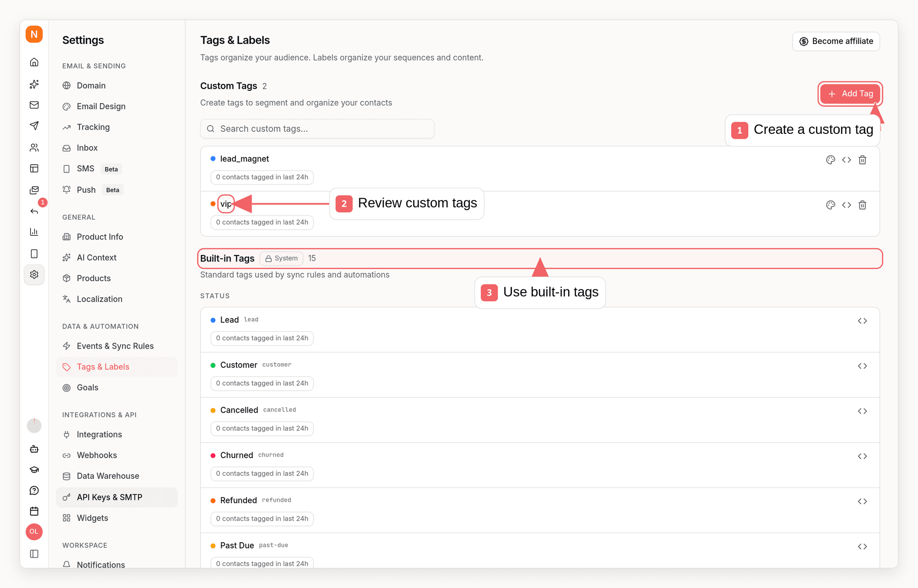This screenshot has width=918, height=588.
Task: Click the AI sparkles icon in left rail
Action: click(x=34, y=84)
